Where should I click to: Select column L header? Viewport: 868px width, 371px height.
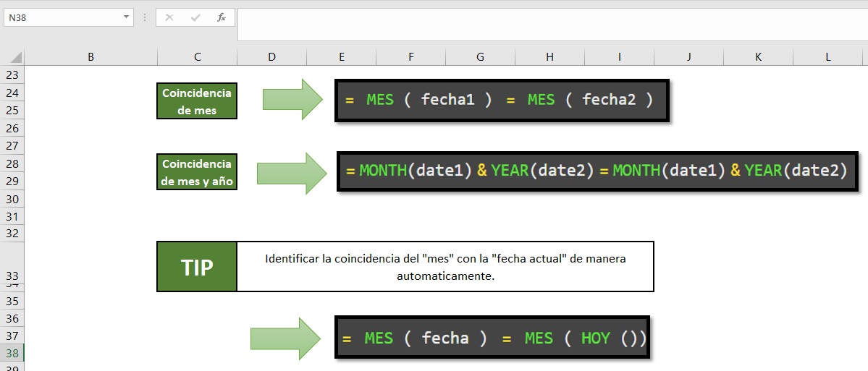click(x=827, y=57)
